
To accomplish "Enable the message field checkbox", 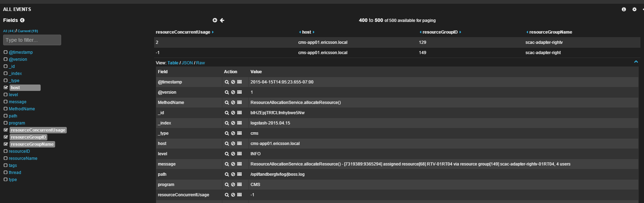I will click(6, 102).
